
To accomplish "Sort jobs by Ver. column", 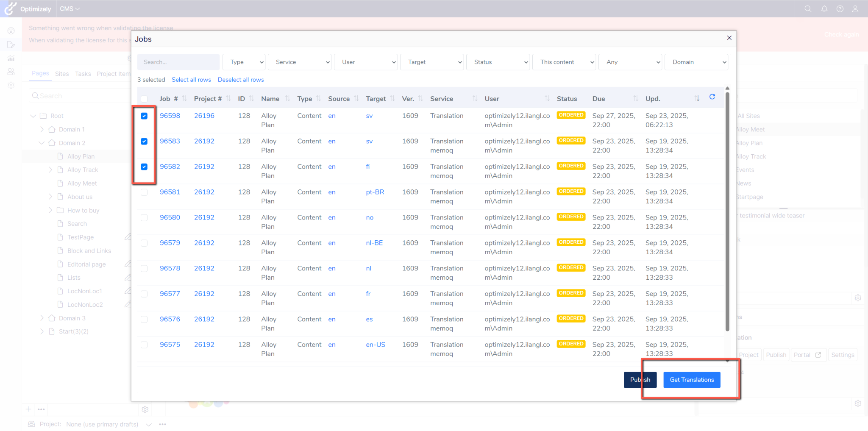I will (x=420, y=99).
